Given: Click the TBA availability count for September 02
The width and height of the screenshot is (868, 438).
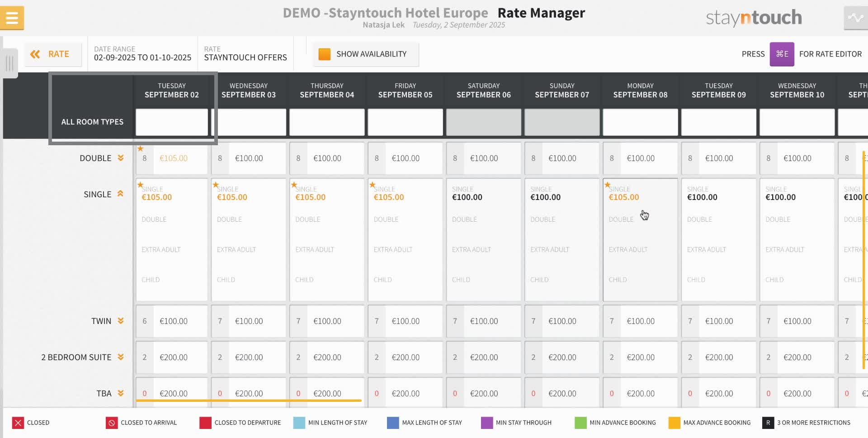Looking at the screenshot, I should [x=145, y=393].
